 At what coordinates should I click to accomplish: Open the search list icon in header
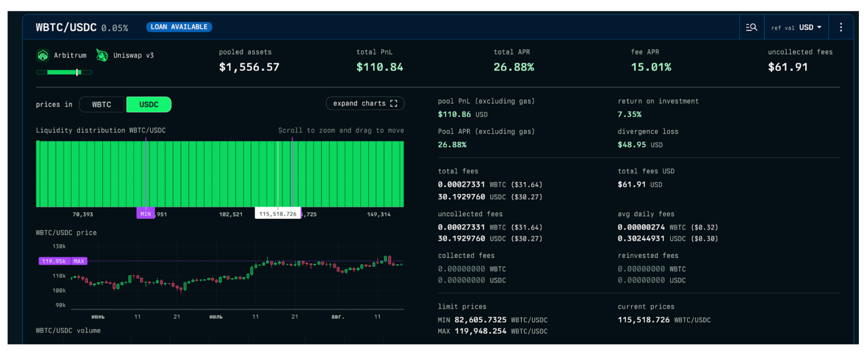click(751, 27)
